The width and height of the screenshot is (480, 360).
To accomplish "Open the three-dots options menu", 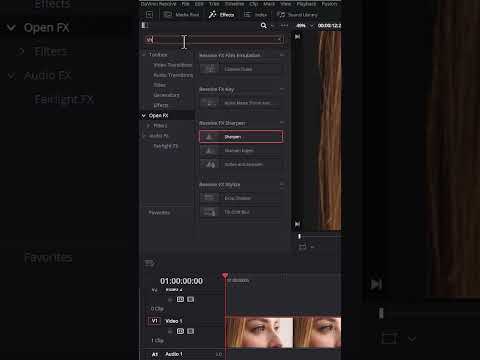I will click(284, 25).
